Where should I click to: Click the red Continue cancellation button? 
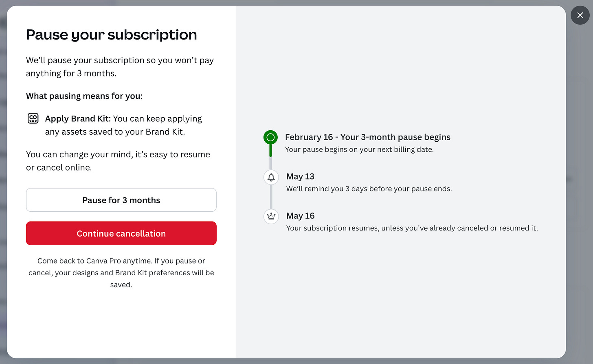coord(121,233)
